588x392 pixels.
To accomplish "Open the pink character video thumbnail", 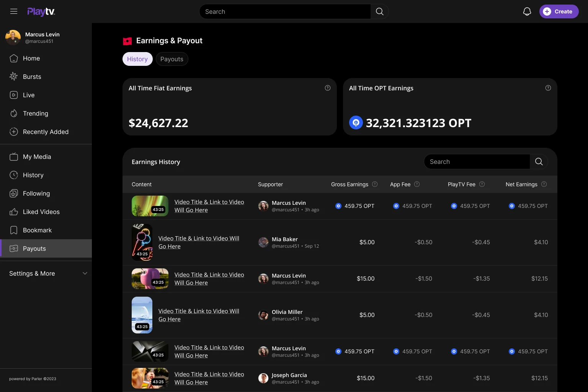I will 150,279.
